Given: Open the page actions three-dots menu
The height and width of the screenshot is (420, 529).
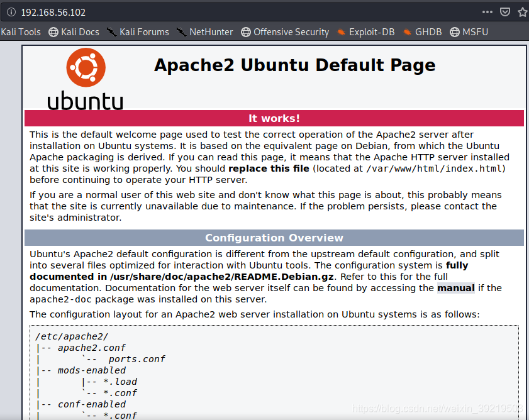Looking at the screenshot, I should pos(487,12).
